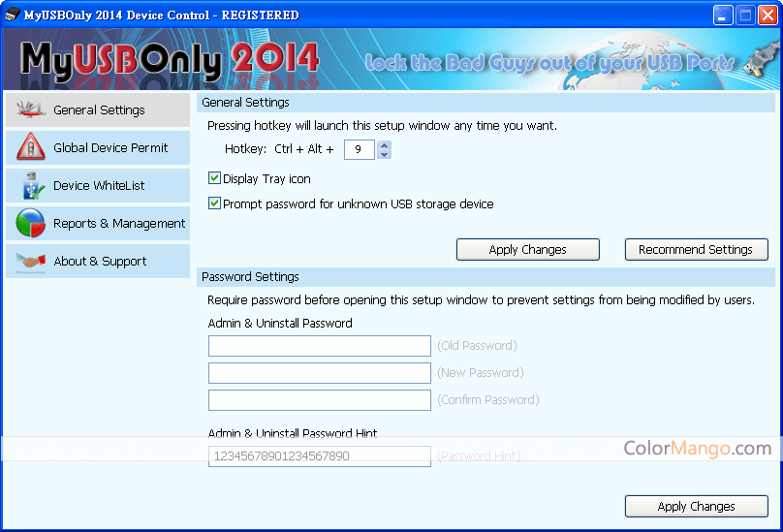
Task: Focus the Confirm Password field
Action: tap(320, 400)
